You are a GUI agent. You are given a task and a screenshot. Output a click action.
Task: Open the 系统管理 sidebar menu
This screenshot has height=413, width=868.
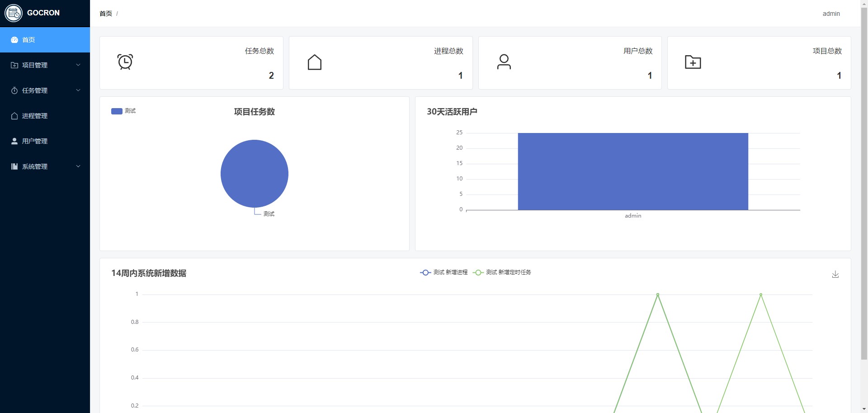pyautogui.click(x=45, y=166)
